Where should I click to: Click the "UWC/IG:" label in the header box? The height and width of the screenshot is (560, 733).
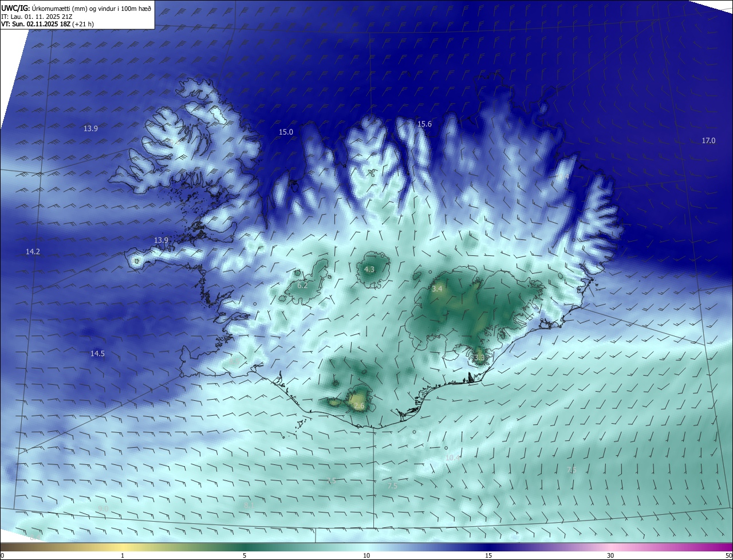click(15, 7)
